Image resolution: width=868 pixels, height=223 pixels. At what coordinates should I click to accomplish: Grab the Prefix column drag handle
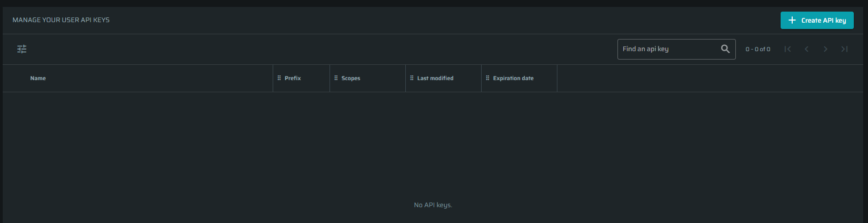(x=279, y=78)
